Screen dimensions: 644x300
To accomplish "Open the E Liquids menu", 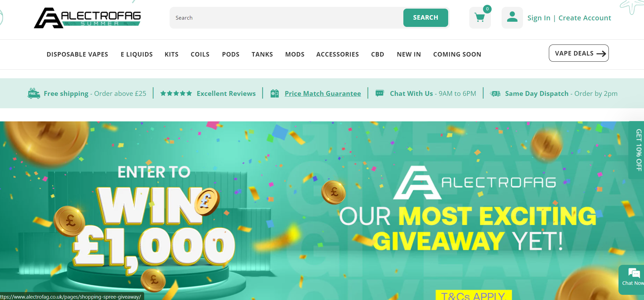I will click(x=137, y=54).
